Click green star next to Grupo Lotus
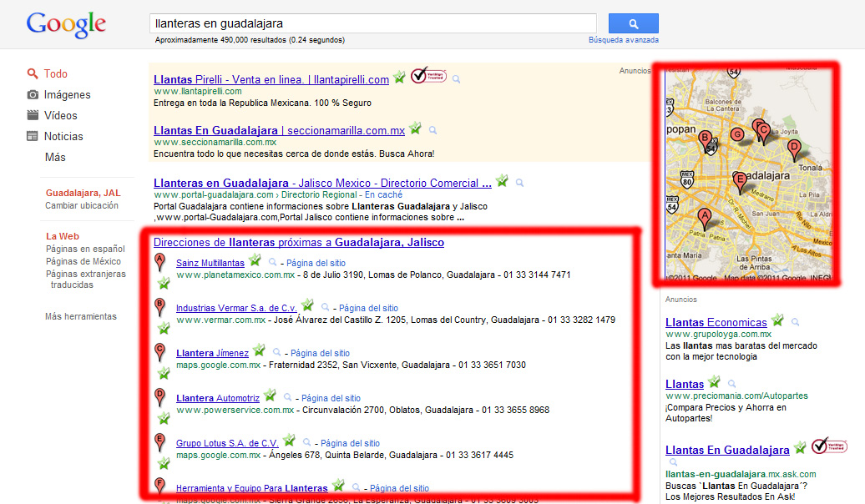The image size is (865, 504). tap(289, 440)
